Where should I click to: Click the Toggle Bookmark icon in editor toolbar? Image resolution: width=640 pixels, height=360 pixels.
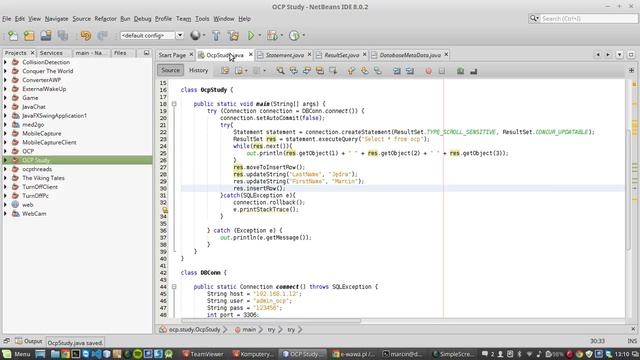point(378,71)
